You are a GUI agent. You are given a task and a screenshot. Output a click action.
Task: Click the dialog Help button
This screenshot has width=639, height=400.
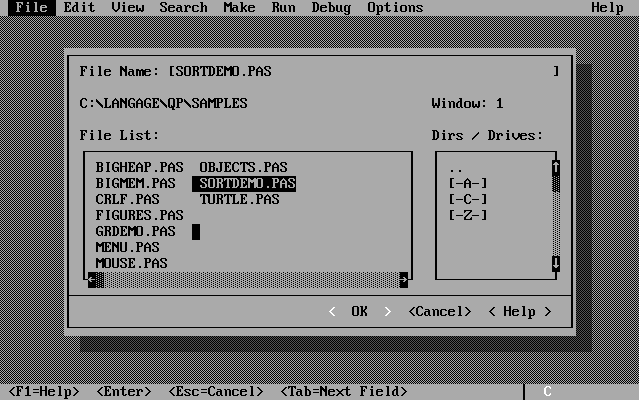pos(519,311)
